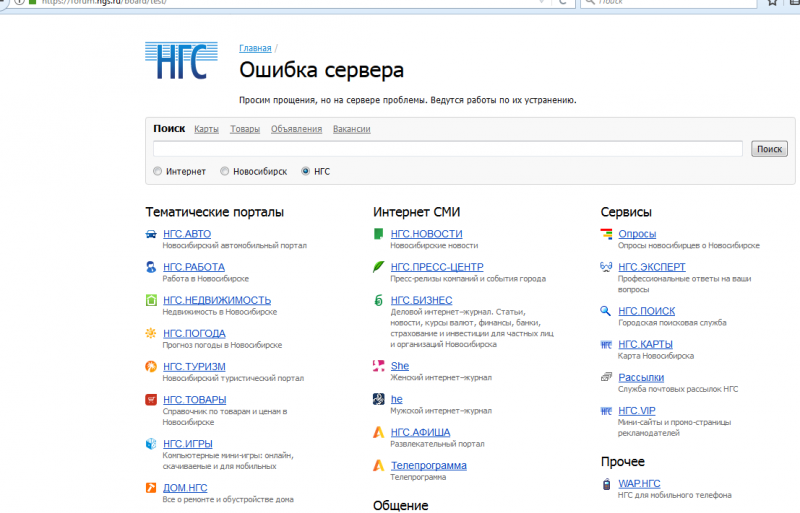Open the She magazine link
The width and height of the screenshot is (800, 513).
tap(399, 365)
